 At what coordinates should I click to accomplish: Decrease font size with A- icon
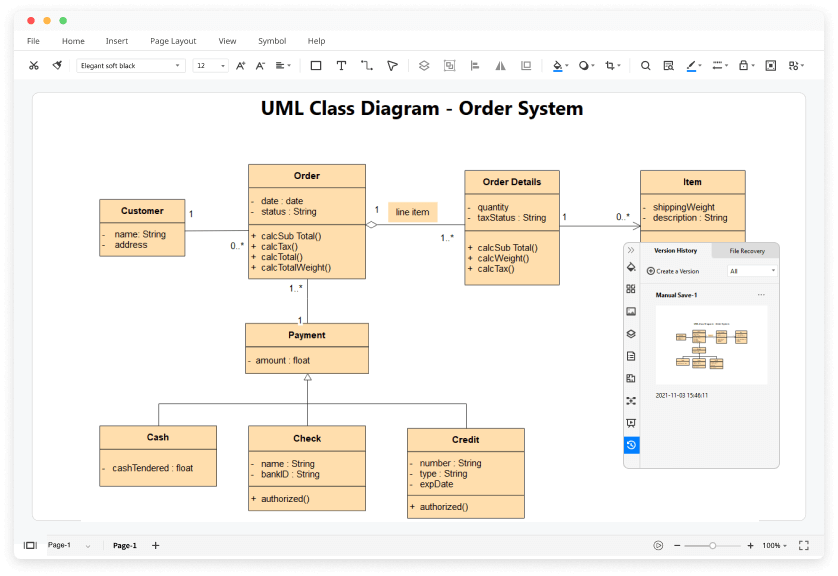pyautogui.click(x=260, y=66)
